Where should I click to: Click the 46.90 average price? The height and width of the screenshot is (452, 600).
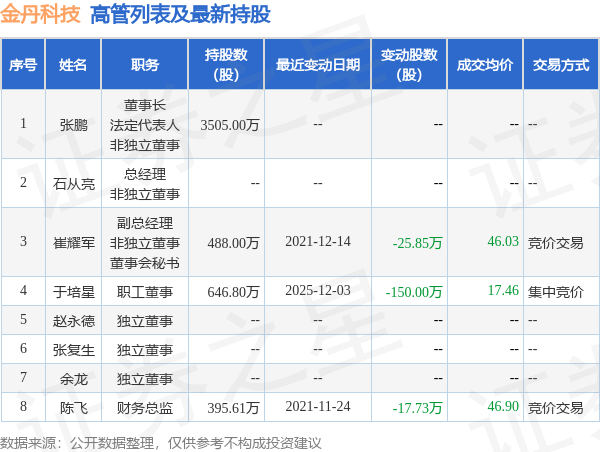[503, 406]
